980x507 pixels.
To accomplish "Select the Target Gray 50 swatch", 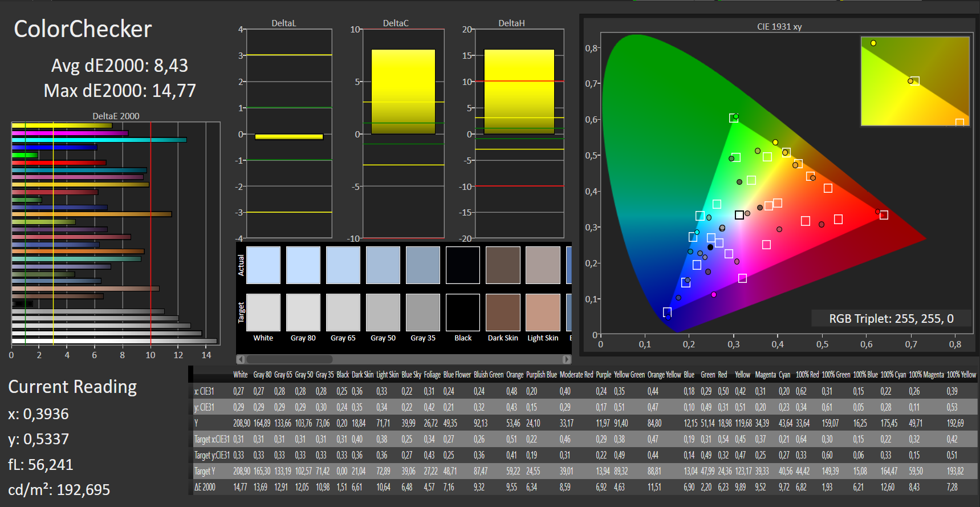I will pyautogui.click(x=383, y=313).
